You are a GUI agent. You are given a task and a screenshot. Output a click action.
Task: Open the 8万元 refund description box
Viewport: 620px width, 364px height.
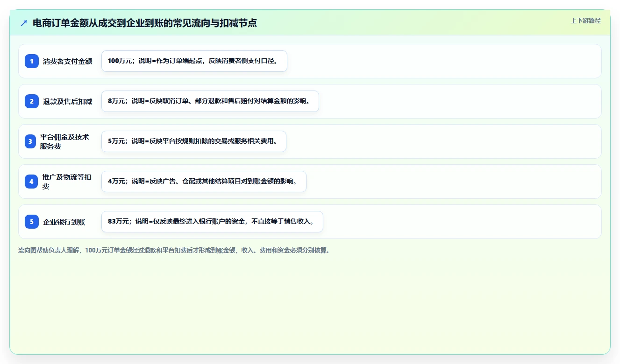tap(210, 101)
